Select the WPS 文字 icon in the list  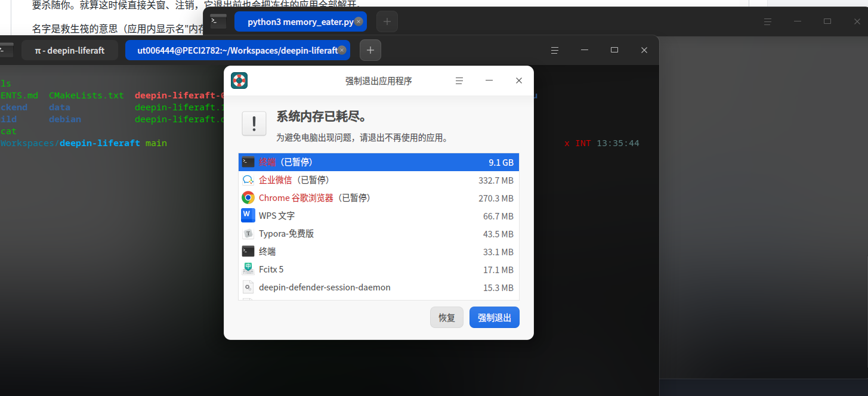(x=248, y=215)
